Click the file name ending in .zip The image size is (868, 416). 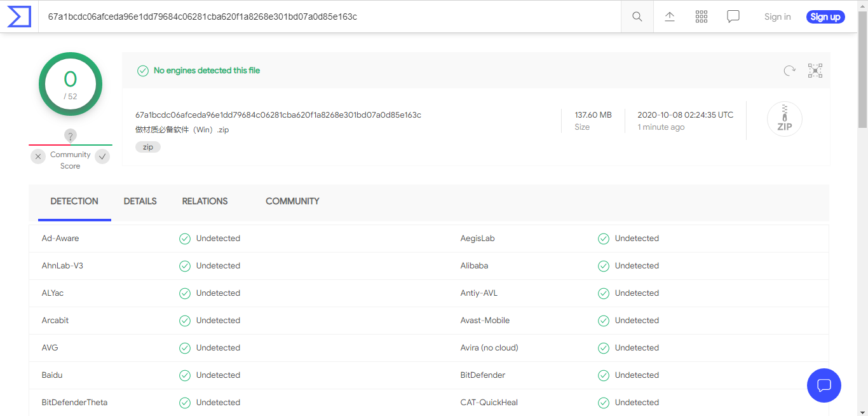coord(182,130)
